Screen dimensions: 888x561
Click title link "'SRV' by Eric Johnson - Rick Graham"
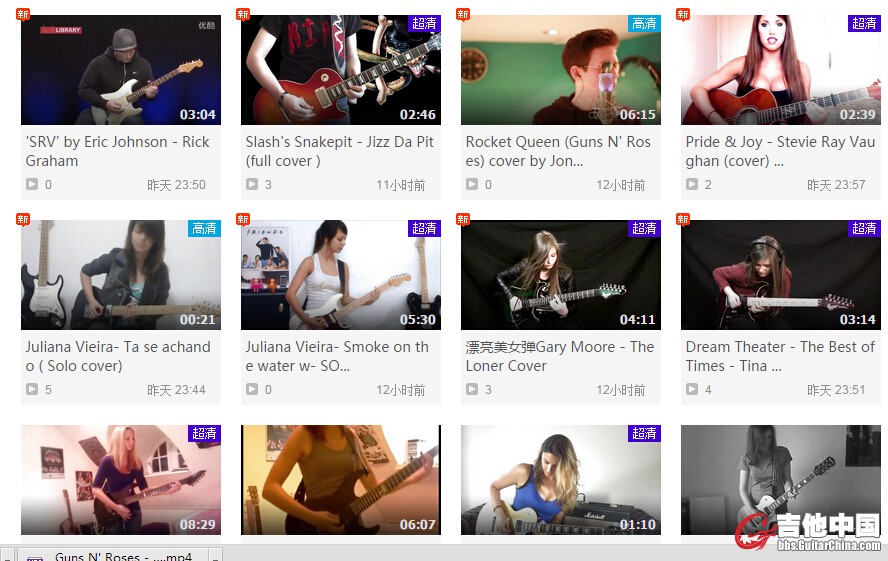117,151
